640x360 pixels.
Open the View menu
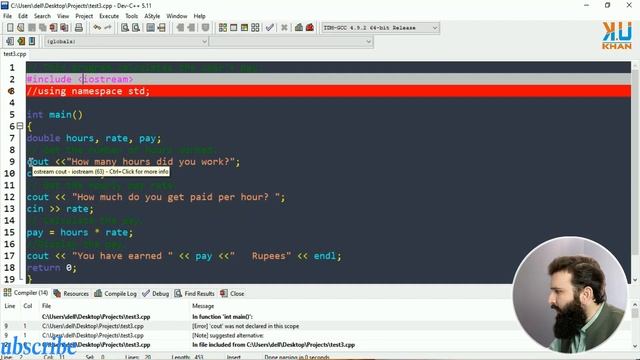click(63, 16)
